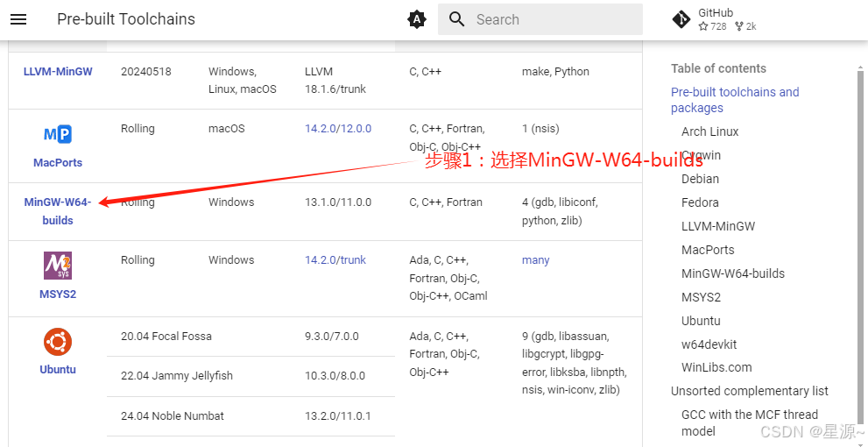The width and height of the screenshot is (868, 447).
Task: Click MSYS2 version link 14.2.0/trunk
Action: (x=335, y=259)
